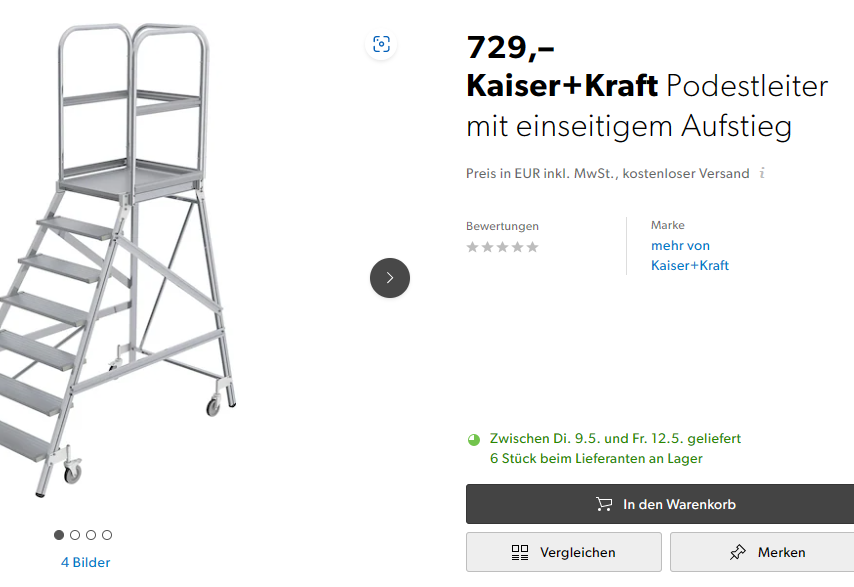854x587 pixels.
Task: Click the ladder product image
Action: click(x=118, y=260)
